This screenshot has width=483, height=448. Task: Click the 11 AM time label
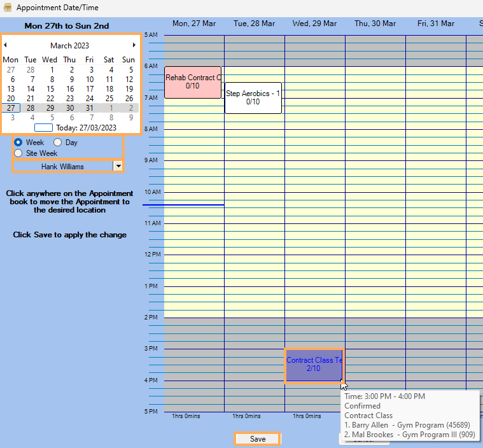[x=153, y=223]
